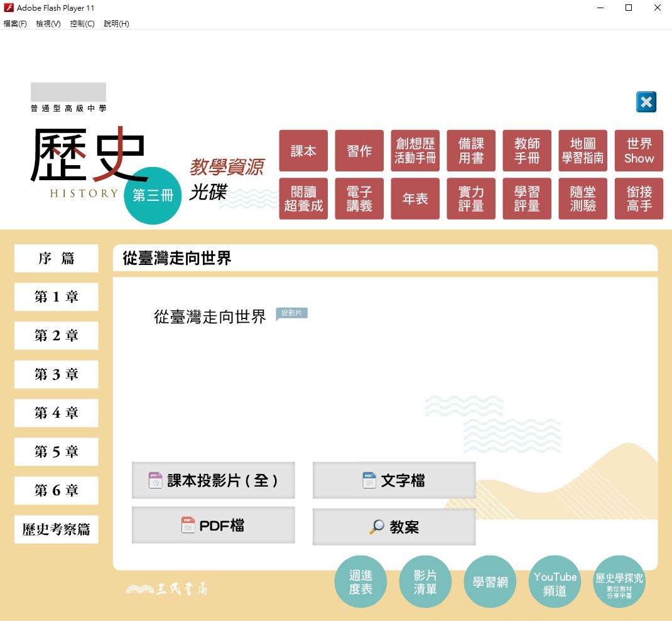Select the 第5章 chapter tab

click(x=56, y=451)
